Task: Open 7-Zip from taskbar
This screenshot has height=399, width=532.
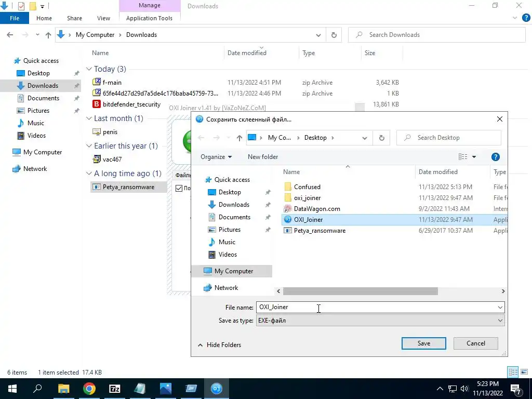Action: click(x=115, y=389)
